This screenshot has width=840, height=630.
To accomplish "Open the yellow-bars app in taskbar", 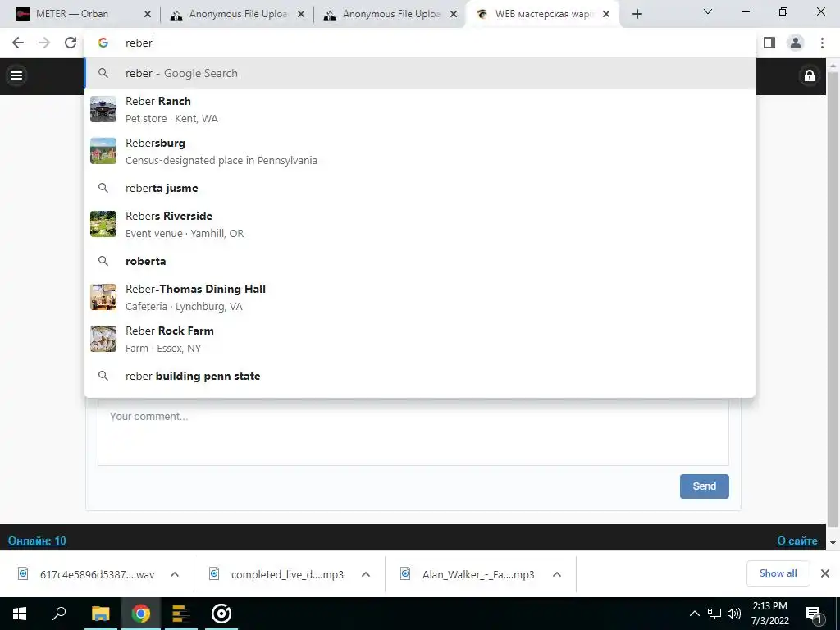I will tap(181, 614).
